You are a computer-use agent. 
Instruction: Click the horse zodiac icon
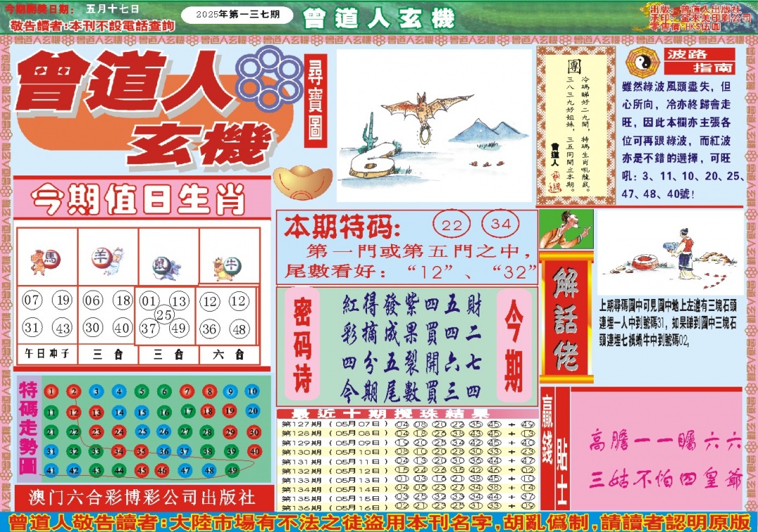[46, 261]
